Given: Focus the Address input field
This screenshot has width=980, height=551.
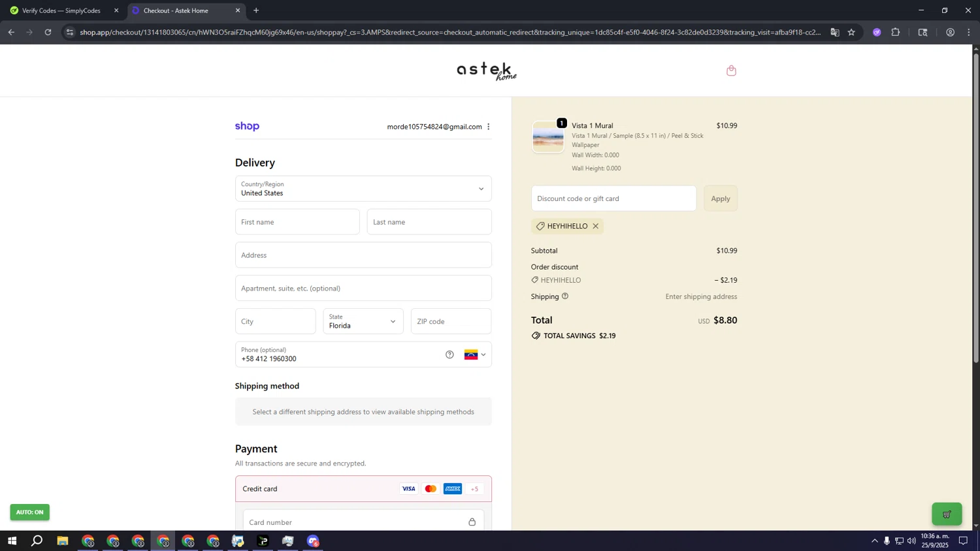Looking at the screenshot, I should [x=363, y=255].
